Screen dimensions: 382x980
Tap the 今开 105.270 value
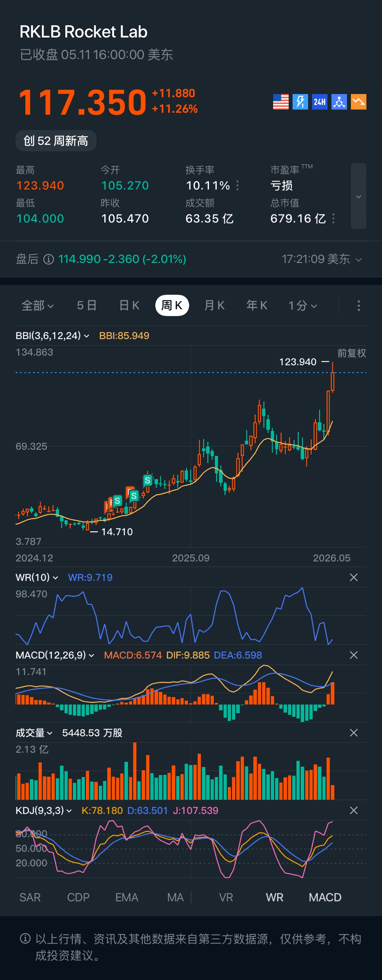click(x=125, y=185)
